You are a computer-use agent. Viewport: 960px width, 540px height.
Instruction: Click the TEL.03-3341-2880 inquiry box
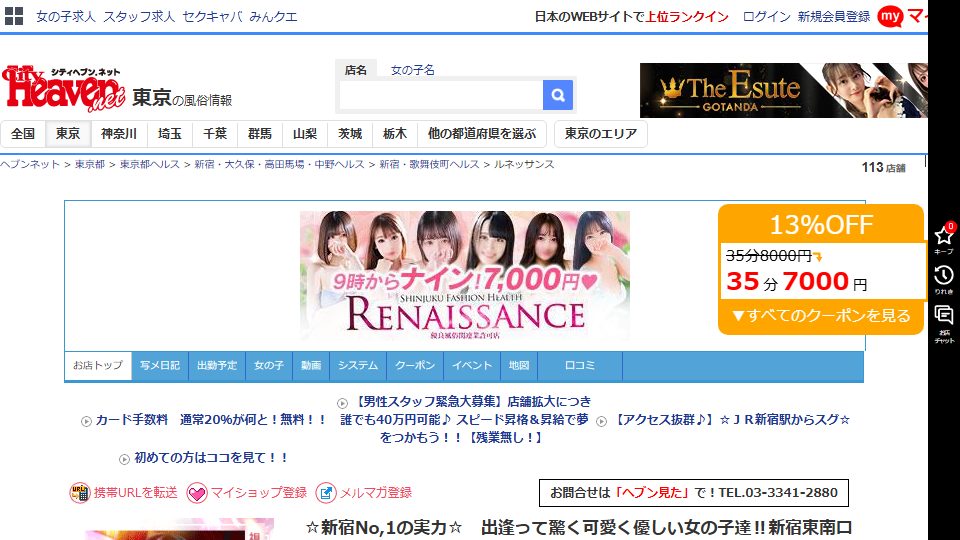[694, 493]
